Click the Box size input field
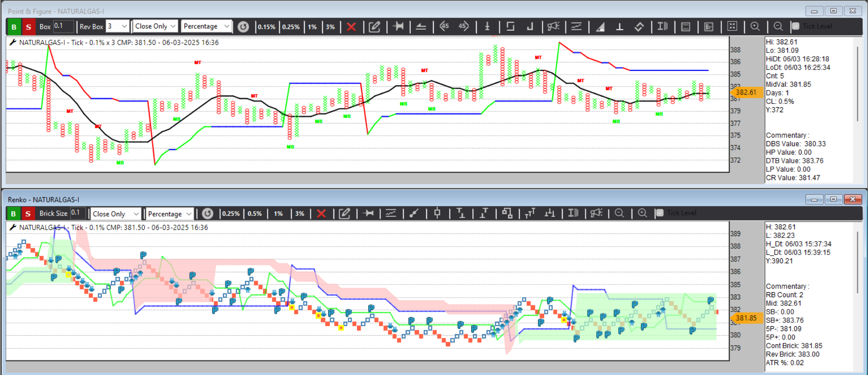The image size is (868, 375). pos(63,26)
